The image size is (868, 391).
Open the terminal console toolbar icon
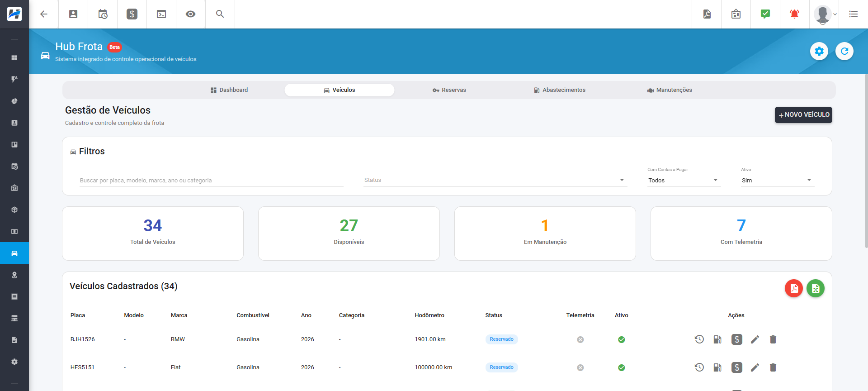click(x=161, y=14)
